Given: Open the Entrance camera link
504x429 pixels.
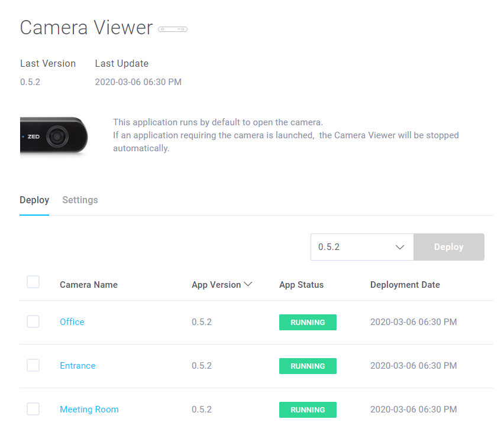Looking at the screenshot, I should 77,365.
